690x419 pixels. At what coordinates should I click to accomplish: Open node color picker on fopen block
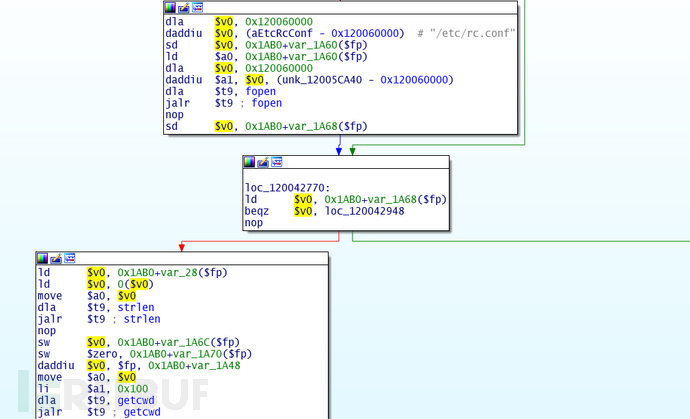(x=170, y=7)
